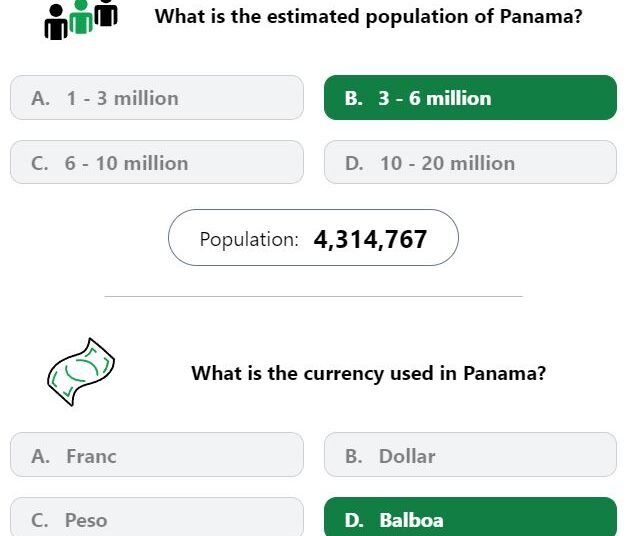Screen dimensions: 630x536
Task: Click the horizontal divider between questions
Action: pos(313,296)
